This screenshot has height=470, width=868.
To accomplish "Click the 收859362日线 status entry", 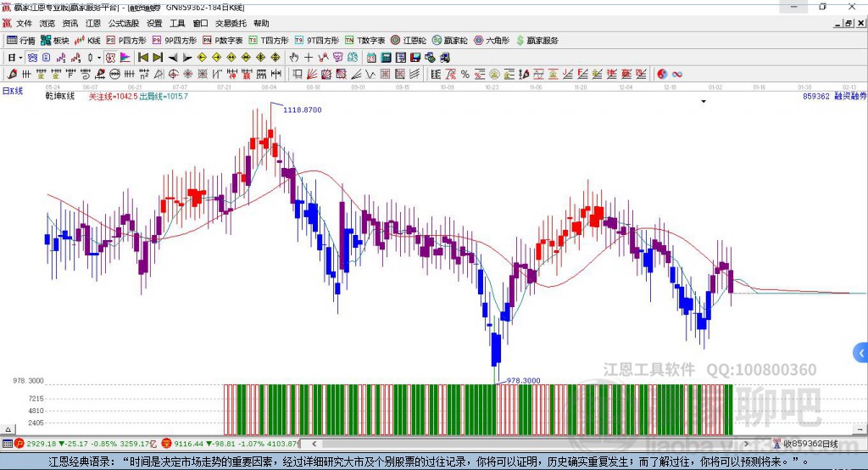I will (806, 444).
